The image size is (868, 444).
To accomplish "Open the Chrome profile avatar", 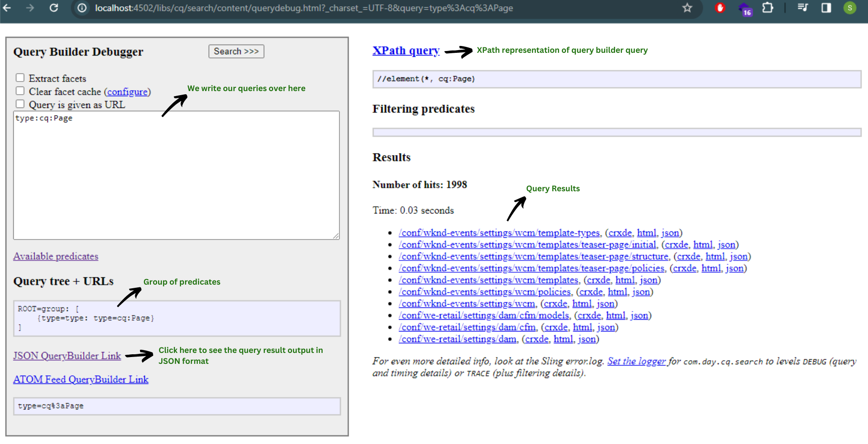I will coord(849,8).
